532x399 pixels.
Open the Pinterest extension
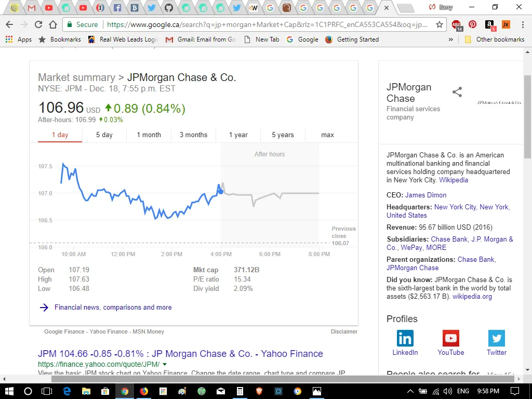tap(472, 24)
